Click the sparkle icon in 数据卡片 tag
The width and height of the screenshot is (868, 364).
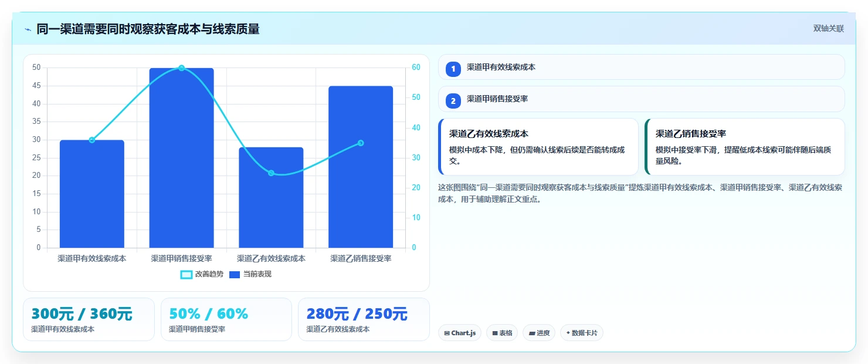pos(568,333)
